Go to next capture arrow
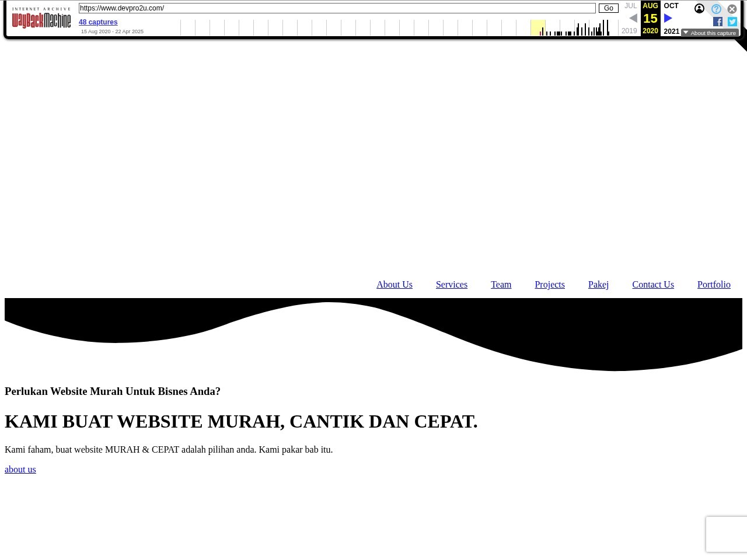The height and width of the screenshot is (560, 747). click(x=668, y=19)
